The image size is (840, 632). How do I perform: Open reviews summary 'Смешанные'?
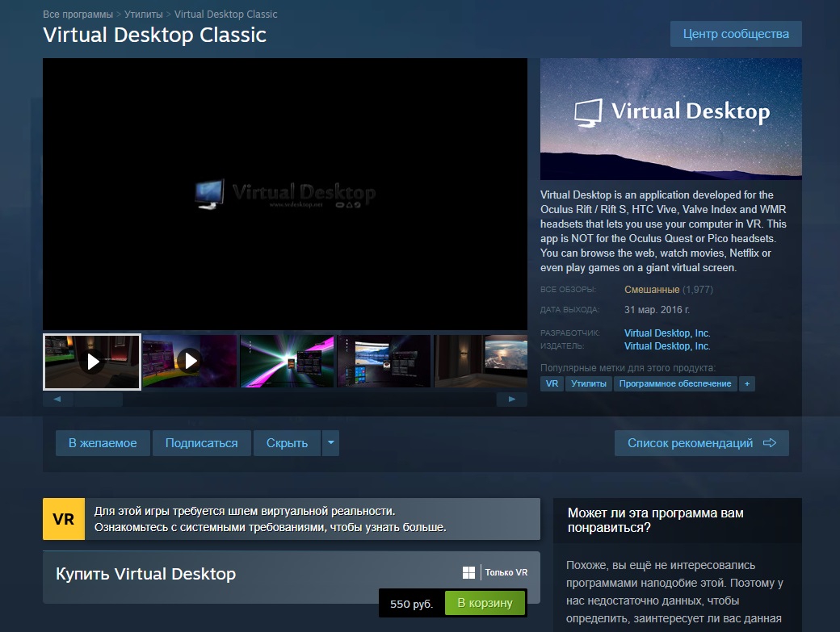click(x=652, y=290)
